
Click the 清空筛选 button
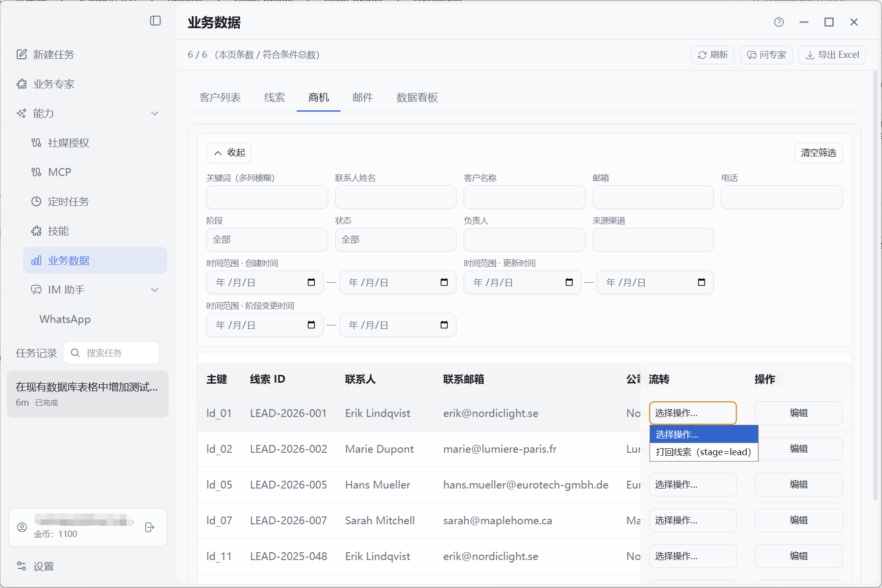tap(818, 153)
